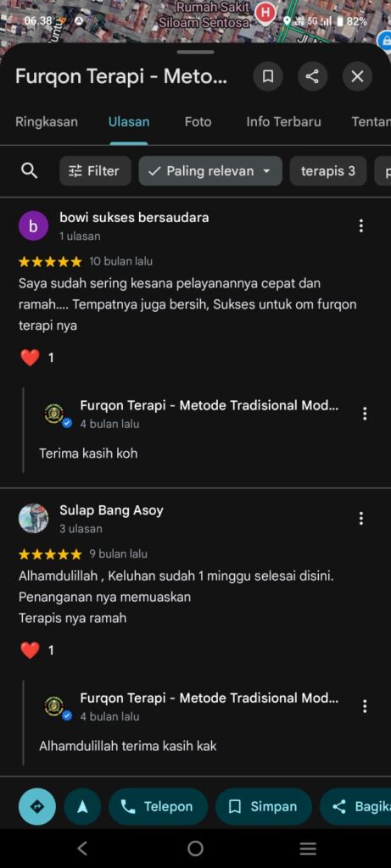Open options for owner reply Terima kasih koh

365,414
